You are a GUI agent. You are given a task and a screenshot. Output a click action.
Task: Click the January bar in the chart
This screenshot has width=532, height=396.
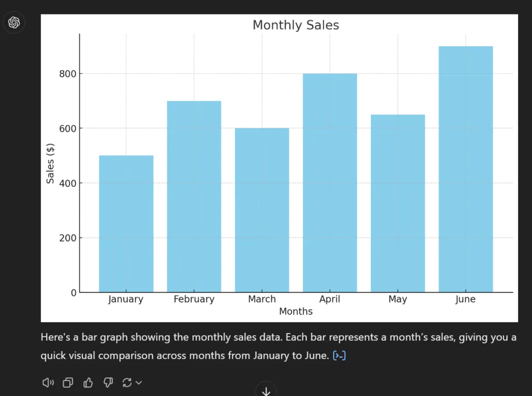(126, 223)
